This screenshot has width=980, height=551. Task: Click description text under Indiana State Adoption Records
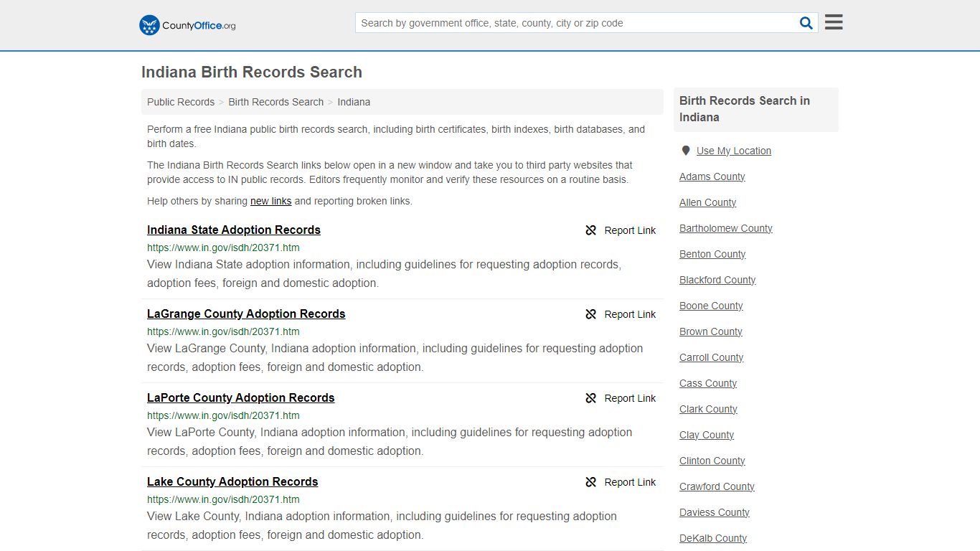pos(384,273)
